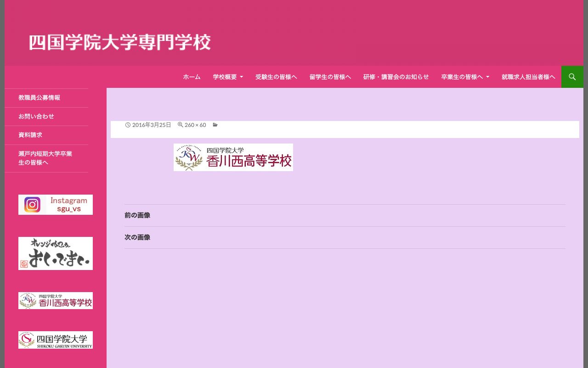Open the 資料請求 page from the sidebar
Viewport: 588px width, 368px height.
[x=30, y=135]
